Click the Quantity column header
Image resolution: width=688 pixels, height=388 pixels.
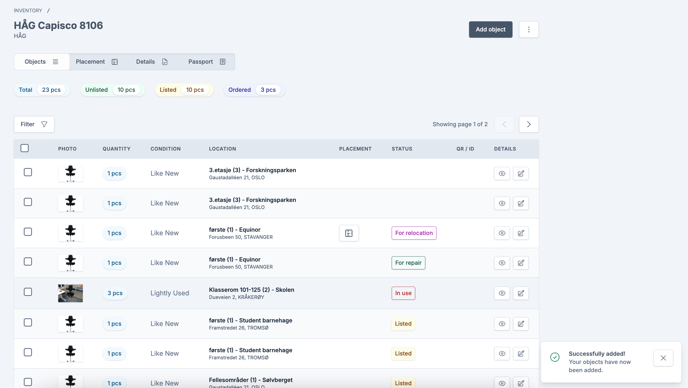[116, 149]
